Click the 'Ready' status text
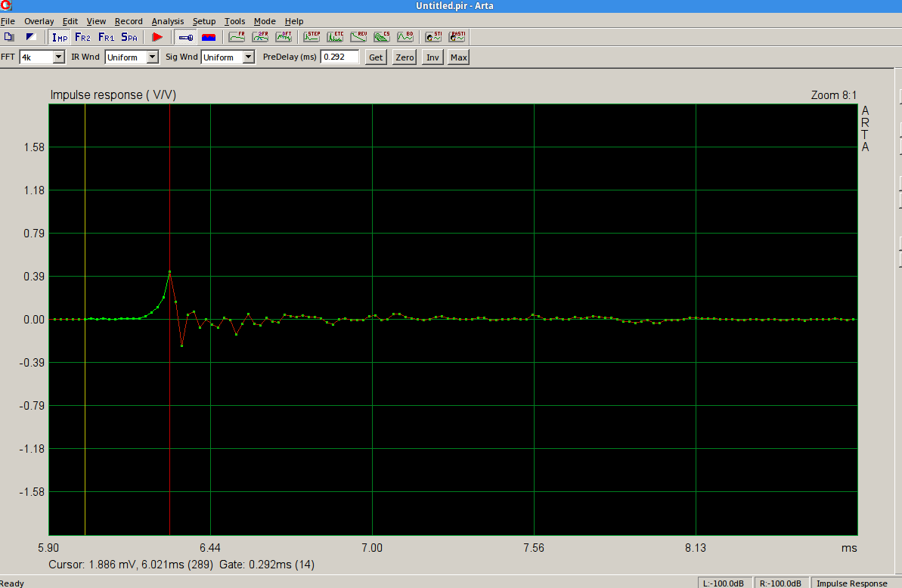The width and height of the screenshot is (902, 588). click(12, 583)
